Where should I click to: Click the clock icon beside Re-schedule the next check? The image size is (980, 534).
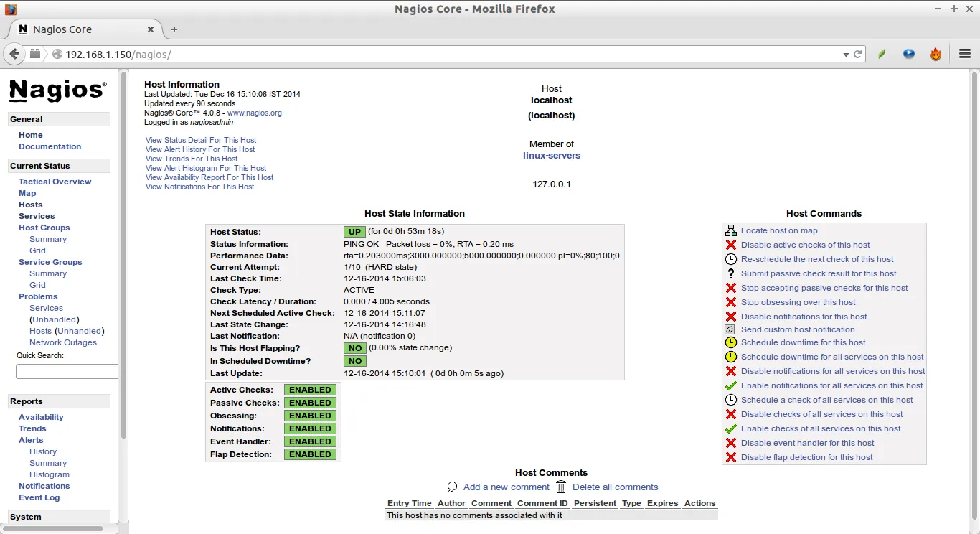click(x=731, y=259)
